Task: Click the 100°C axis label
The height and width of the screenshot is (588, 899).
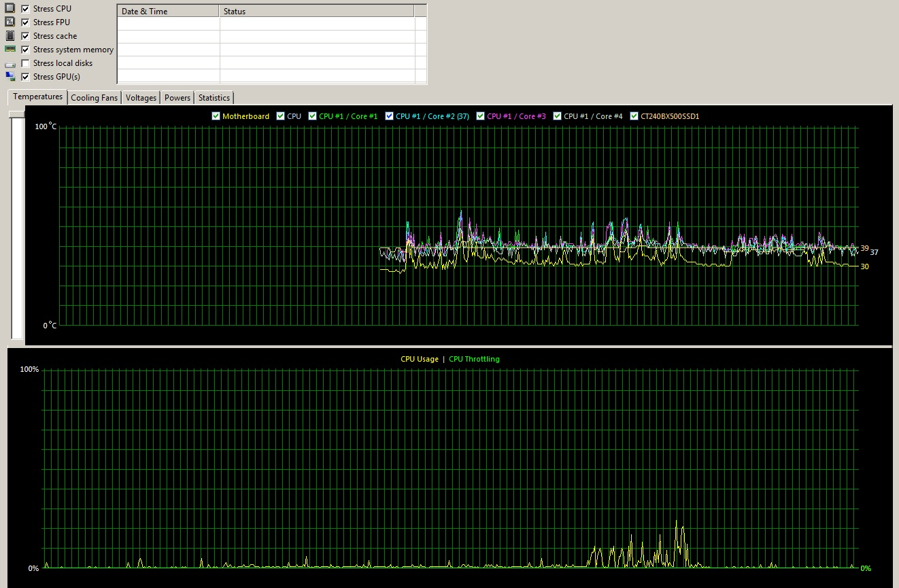Action: [x=46, y=126]
